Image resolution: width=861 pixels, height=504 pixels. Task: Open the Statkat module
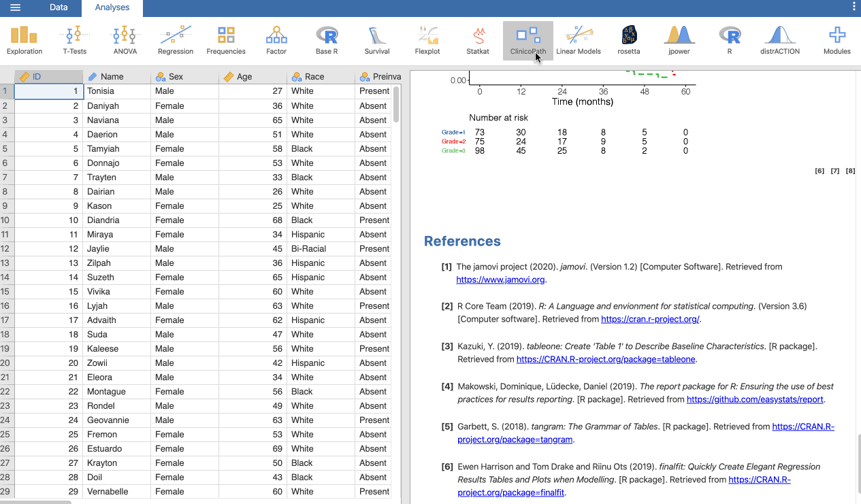point(478,41)
